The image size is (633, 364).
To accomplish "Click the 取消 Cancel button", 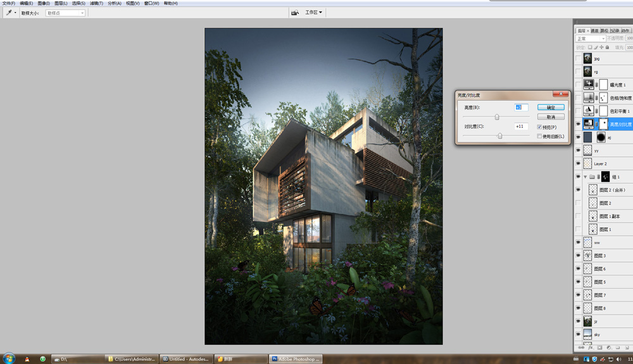I will 551,116.
